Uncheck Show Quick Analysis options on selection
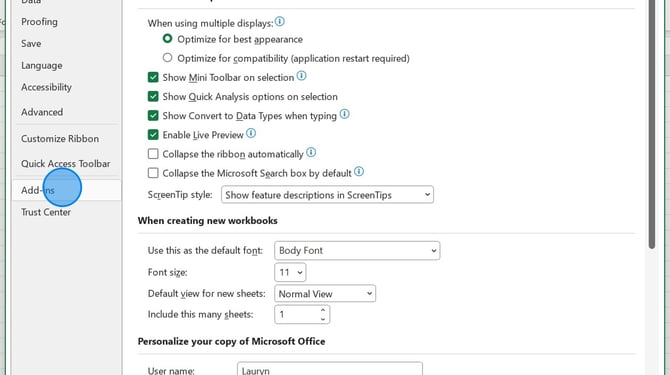The height and width of the screenshot is (375, 670). tap(153, 97)
